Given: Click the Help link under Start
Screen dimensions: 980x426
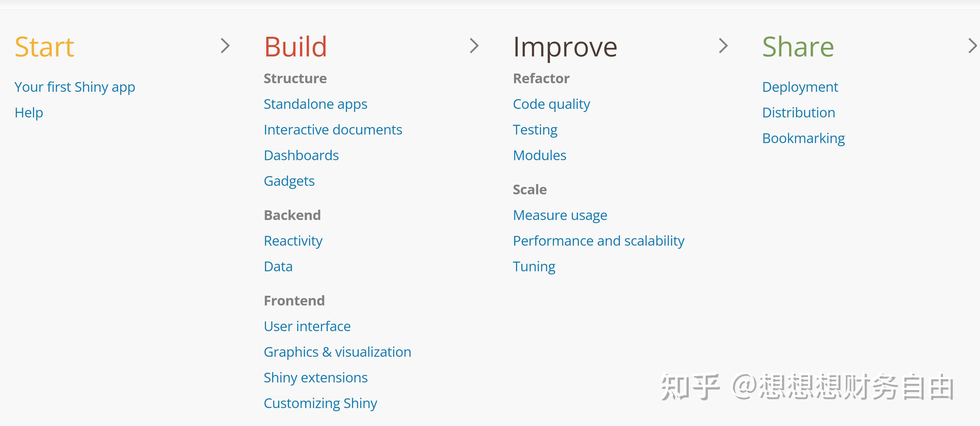Looking at the screenshot, I should (29, 113).
